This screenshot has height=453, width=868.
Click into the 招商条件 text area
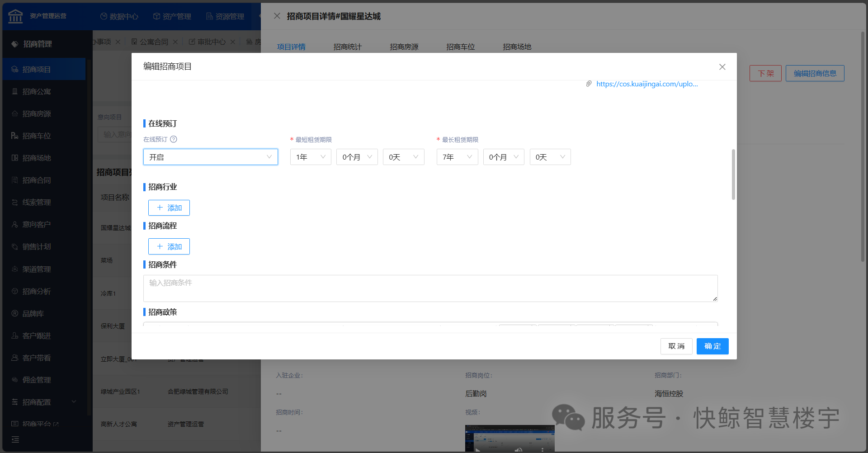point(430,288)
